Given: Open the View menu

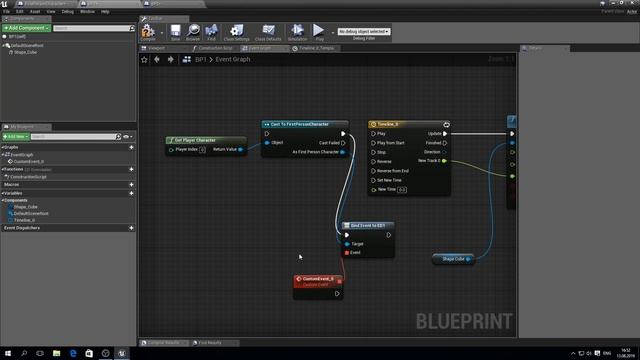Looking at the screenshot, I should pyautogui.click(x=51, y=12).
